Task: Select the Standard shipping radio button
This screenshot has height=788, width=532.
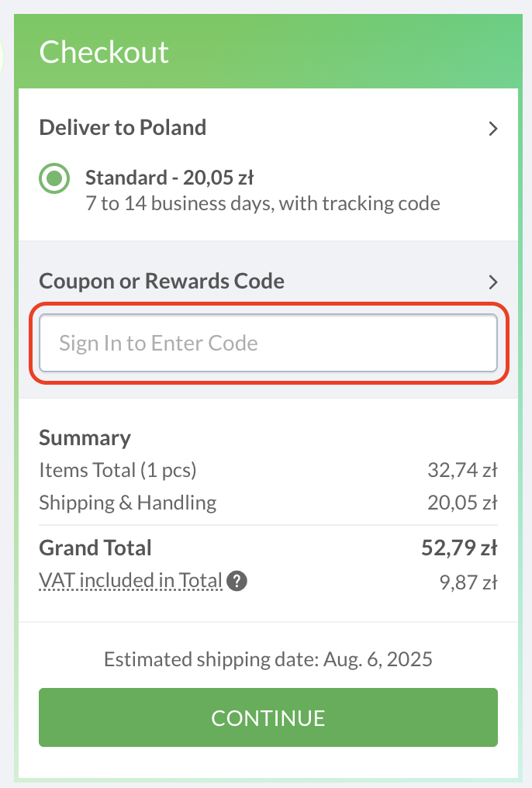Action: click(x=54, y=178)
